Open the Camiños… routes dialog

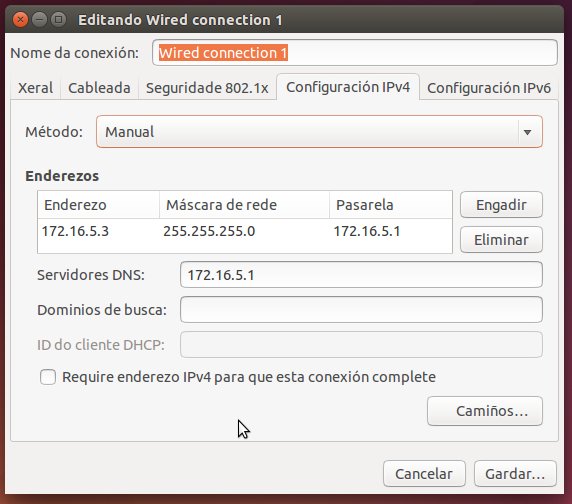tap(485, 411)
